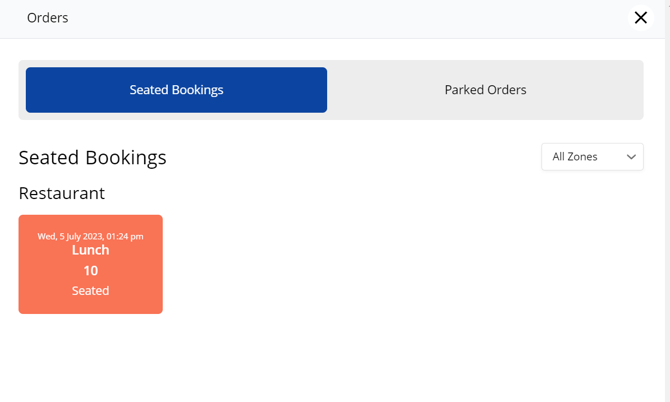Click the chevron arrow in zone filter
The width and height of the screenshot is (670, 402).
pos(631,157)
